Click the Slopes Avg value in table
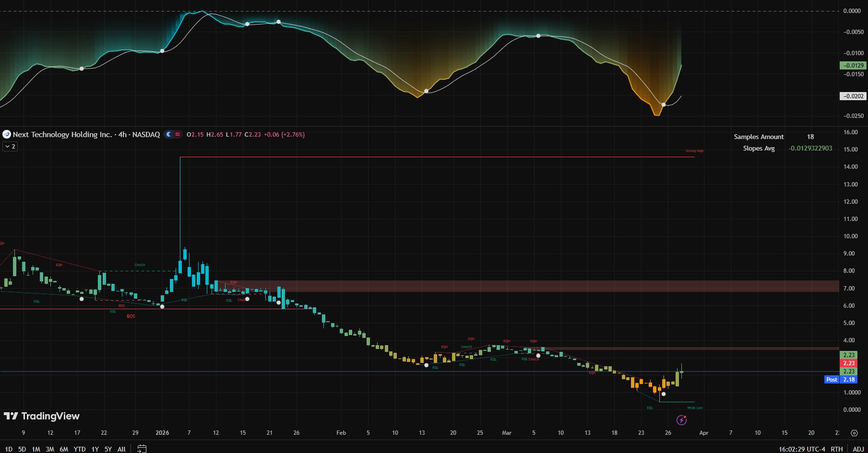This screenshot has height=453, width=868. click(x=810, y=148)
